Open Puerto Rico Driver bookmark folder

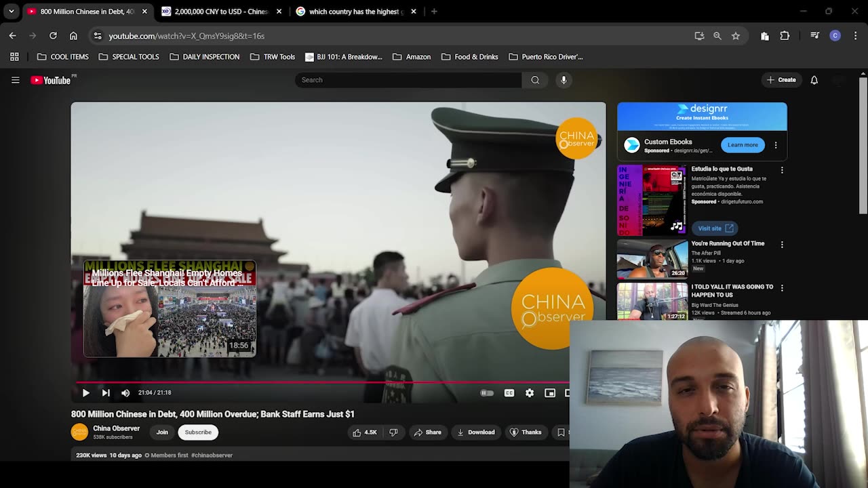tap(546, 57)
